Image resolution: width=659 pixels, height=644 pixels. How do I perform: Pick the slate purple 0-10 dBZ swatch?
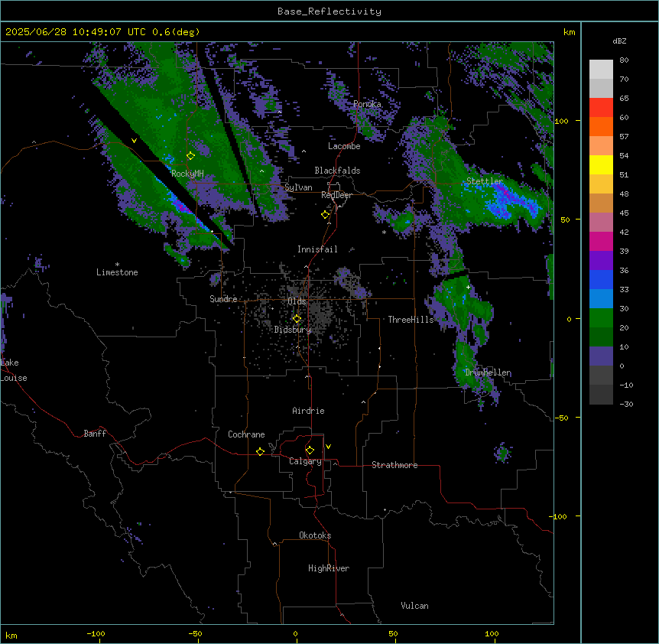click(x=601, y=356)
